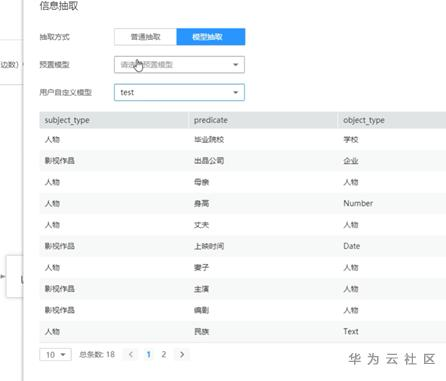Image resolution: width=446 pixels, height=381 pixels.
Task: Jump to page 2 of the table
Action: pyautogui.click(x=164, y=355)
